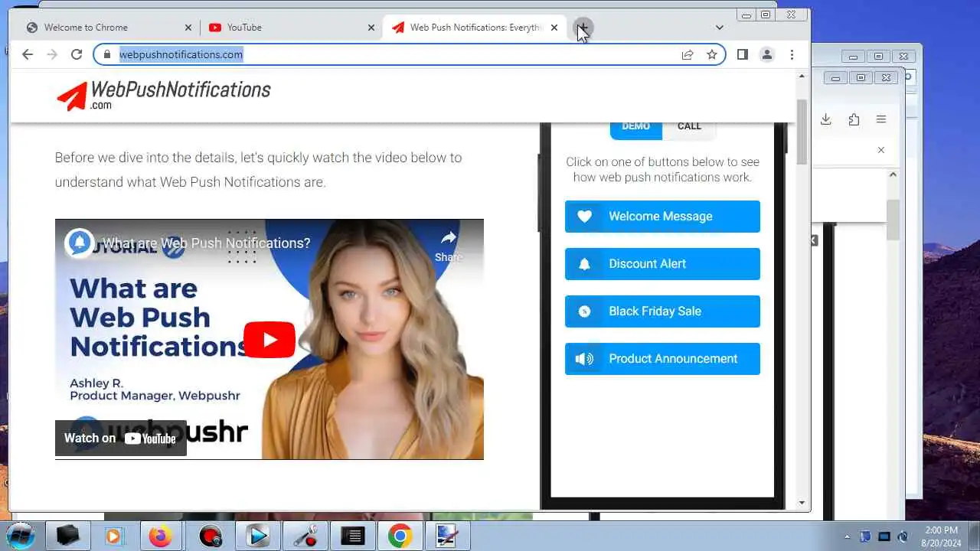The image size is (980, 551).
Task: Trigger the Discount Alert demo
Action: [x=662, y=264]
